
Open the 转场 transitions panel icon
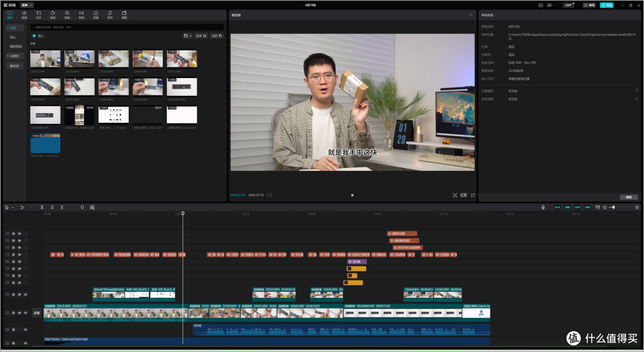(81, 15)
